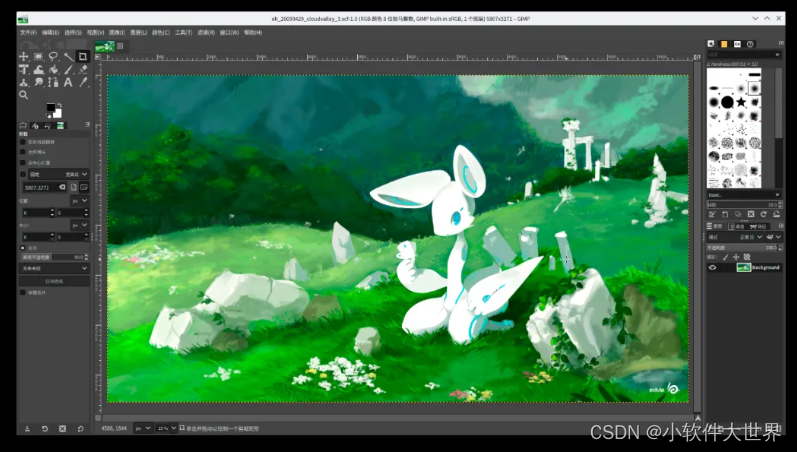Open the crop guides dropdown
The width and height of the screenshot is (797, 452).
tap(54, 268)
